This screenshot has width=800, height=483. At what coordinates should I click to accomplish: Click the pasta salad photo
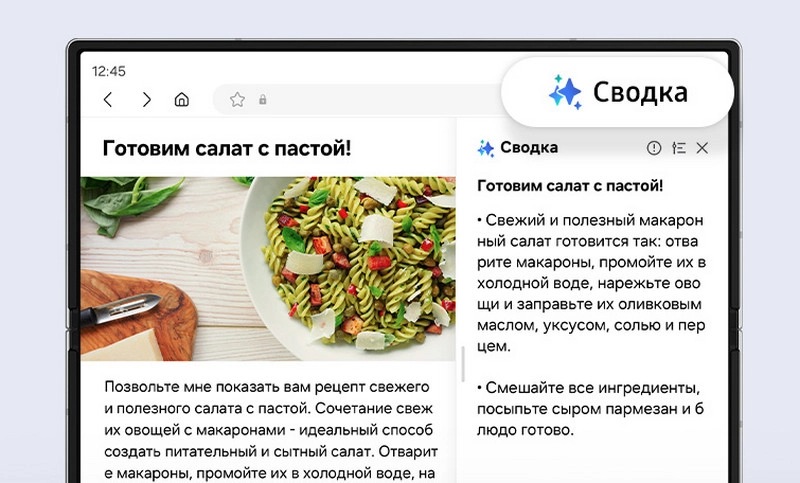(268, 269)
